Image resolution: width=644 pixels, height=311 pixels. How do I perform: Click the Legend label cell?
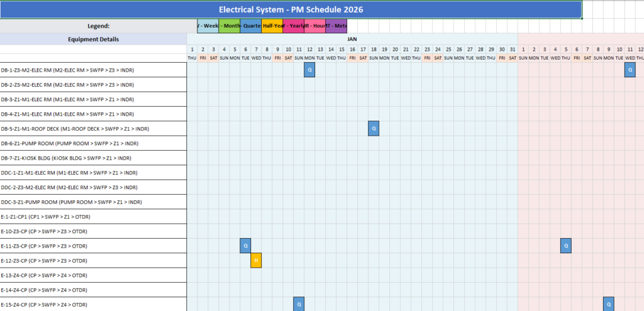coord(98,26)
